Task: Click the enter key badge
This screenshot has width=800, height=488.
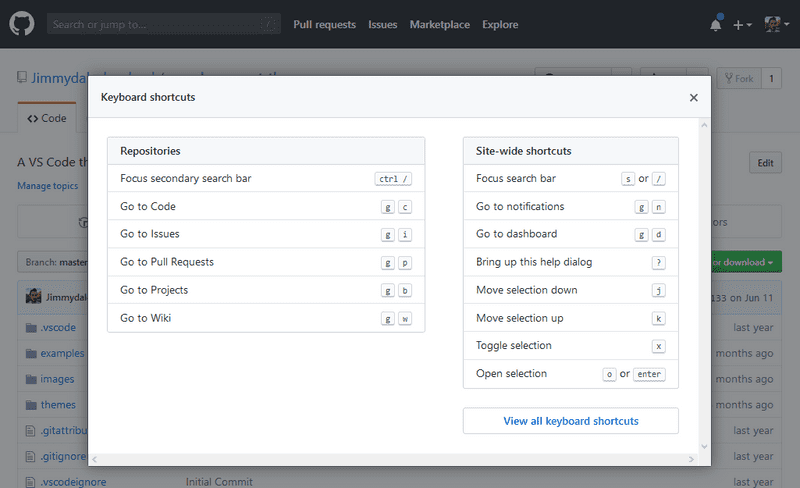Action: (649, 374)
